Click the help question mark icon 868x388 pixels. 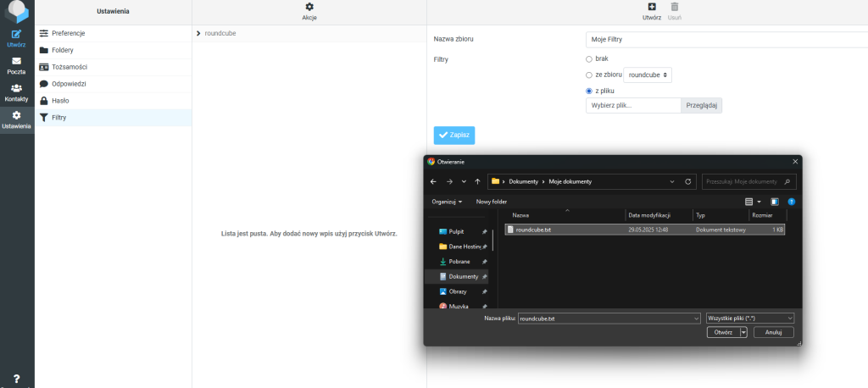(17, 379)
